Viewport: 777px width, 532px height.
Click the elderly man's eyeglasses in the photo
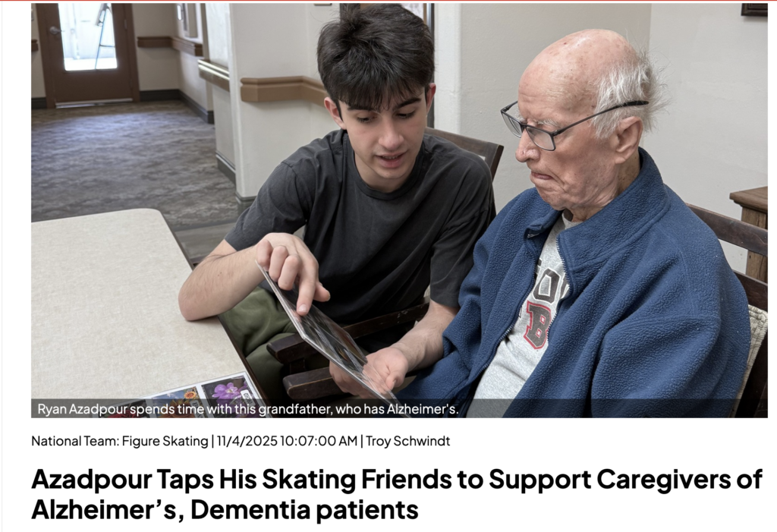(555, 124)
